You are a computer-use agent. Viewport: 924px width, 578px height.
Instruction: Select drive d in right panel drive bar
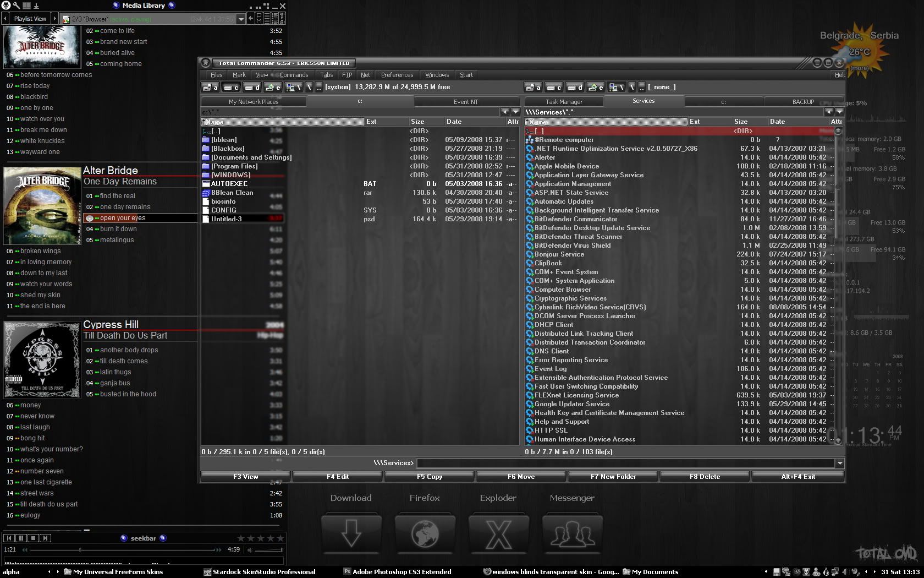click(x=575, y=87)
